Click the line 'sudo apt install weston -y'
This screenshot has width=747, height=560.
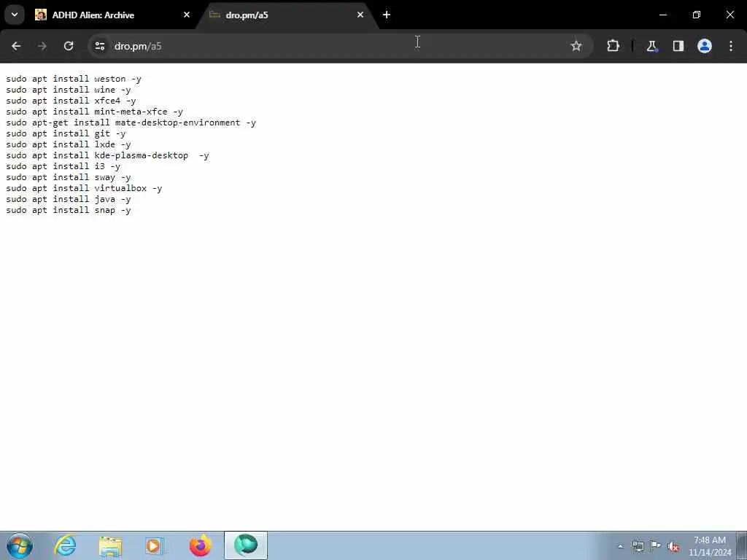click(x=74, y=79)
